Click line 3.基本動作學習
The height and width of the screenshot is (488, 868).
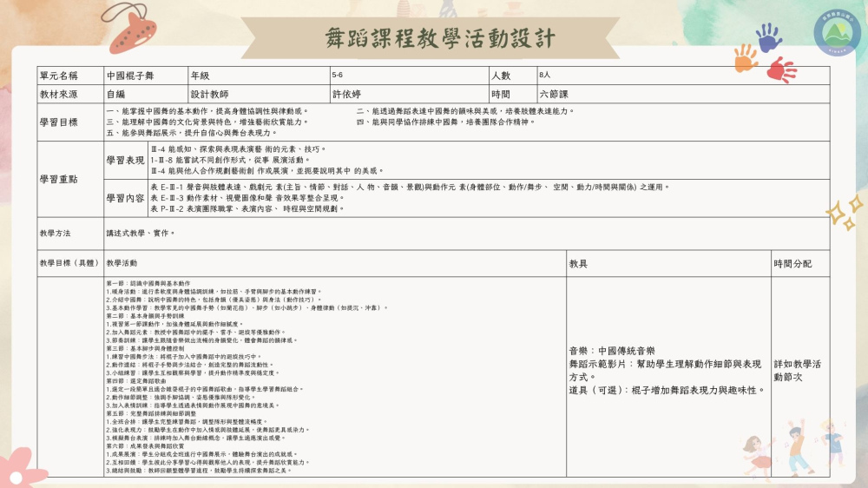click(x=247, y=307)
